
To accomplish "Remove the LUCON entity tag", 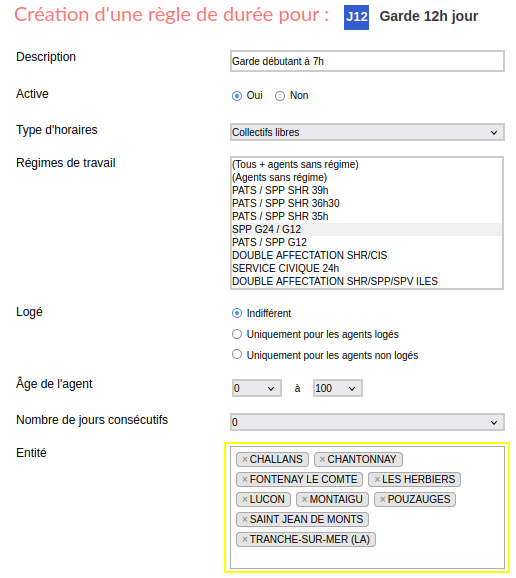I will click(245, 499).
